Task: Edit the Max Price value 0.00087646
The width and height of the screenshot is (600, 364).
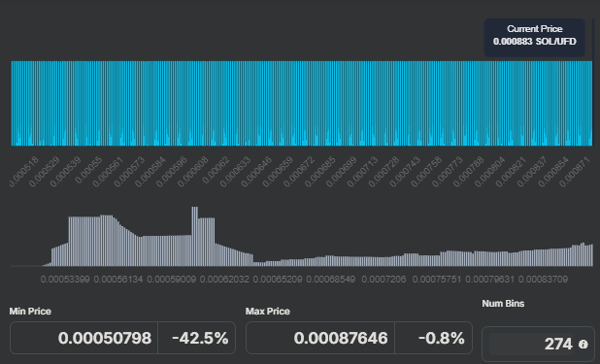Action: (320, 338)
